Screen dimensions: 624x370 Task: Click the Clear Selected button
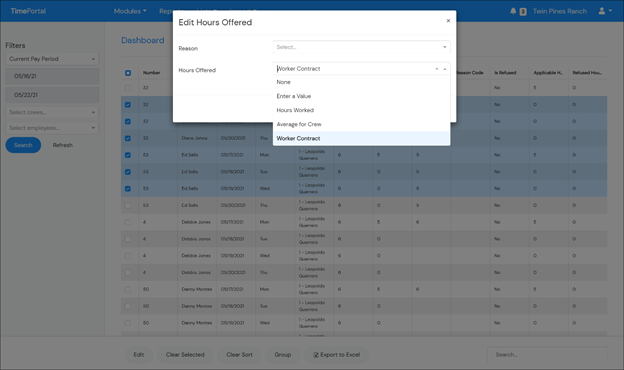[185, 354]
